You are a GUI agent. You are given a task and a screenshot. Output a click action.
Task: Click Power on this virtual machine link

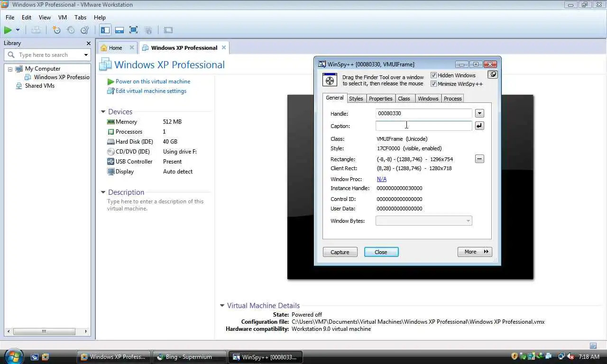(x=153, y=82)
